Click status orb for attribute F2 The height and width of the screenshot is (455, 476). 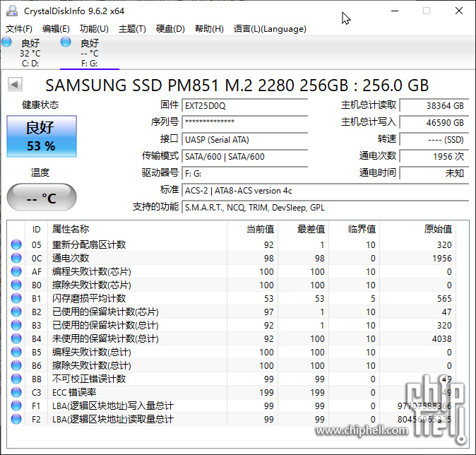16,419
